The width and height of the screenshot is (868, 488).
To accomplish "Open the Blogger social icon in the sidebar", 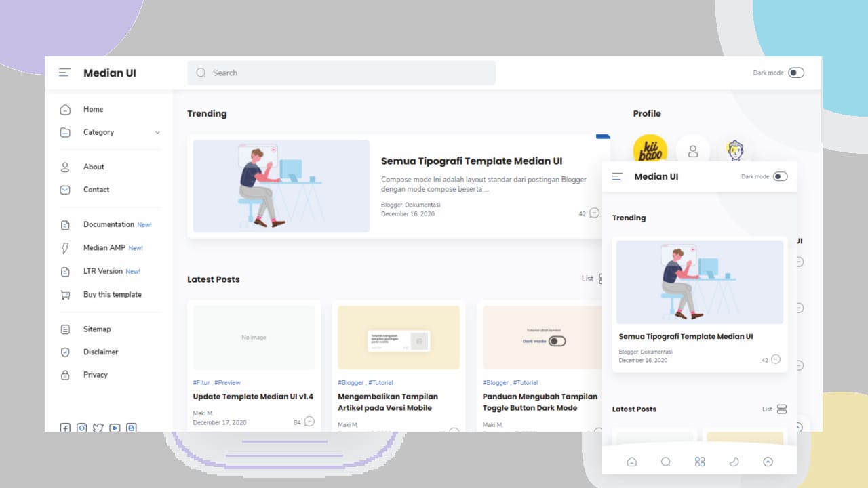I will pyautogui.click(x=132, y=428).
